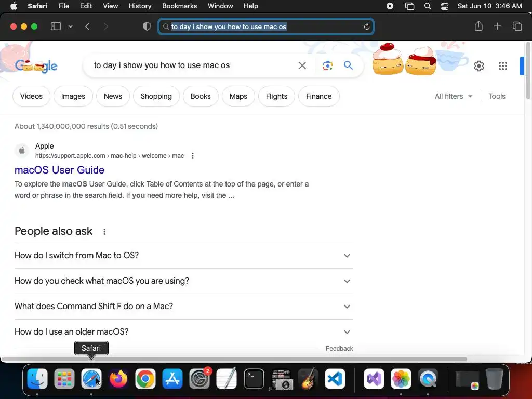Search by image using Google Lens icon
This screenshot has width=532, height=399.
click(327, 65)
